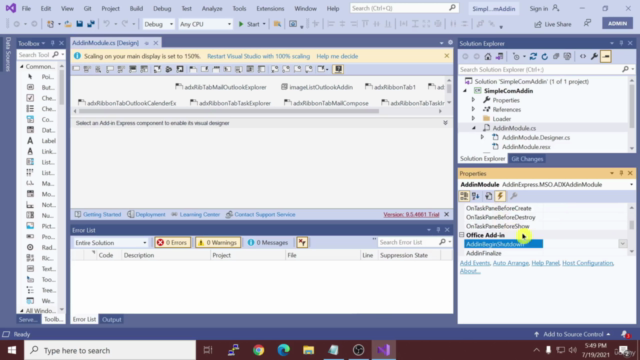
Task: Collapse the AddinModule.cs node
Action: point(474,128)
